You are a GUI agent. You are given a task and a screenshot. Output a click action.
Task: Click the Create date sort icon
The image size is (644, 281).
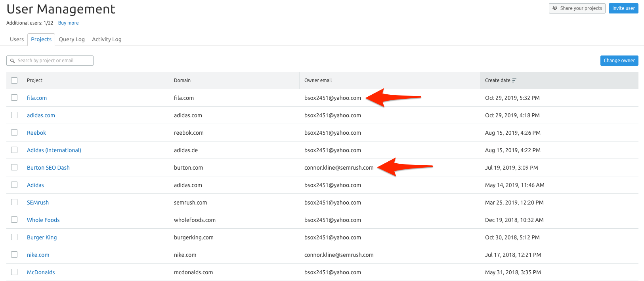(514, 80)
